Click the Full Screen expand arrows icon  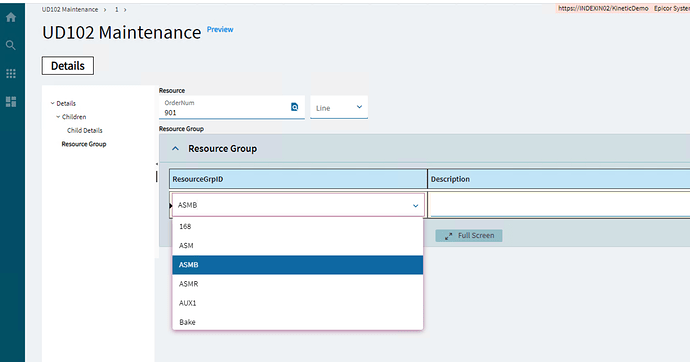[448, 236]
